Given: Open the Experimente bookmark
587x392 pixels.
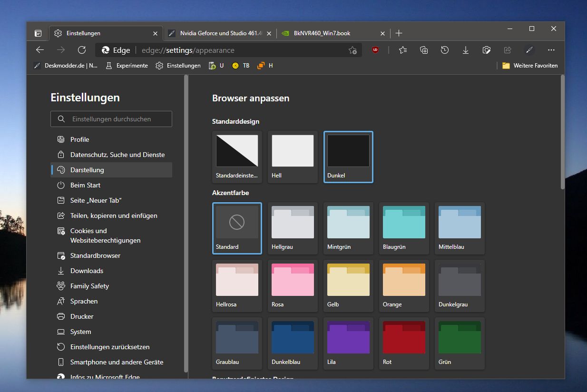Looking at the screenshot, I should tap(127, 66).
